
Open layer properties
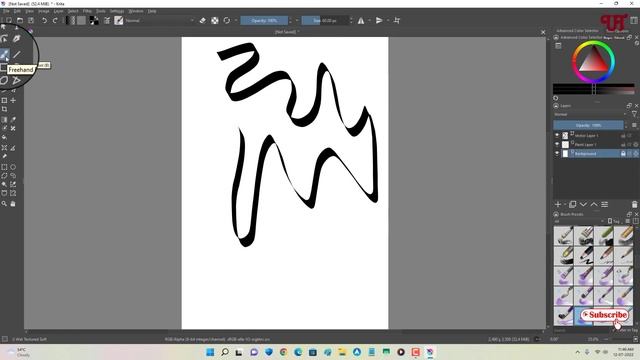[604, 204]
